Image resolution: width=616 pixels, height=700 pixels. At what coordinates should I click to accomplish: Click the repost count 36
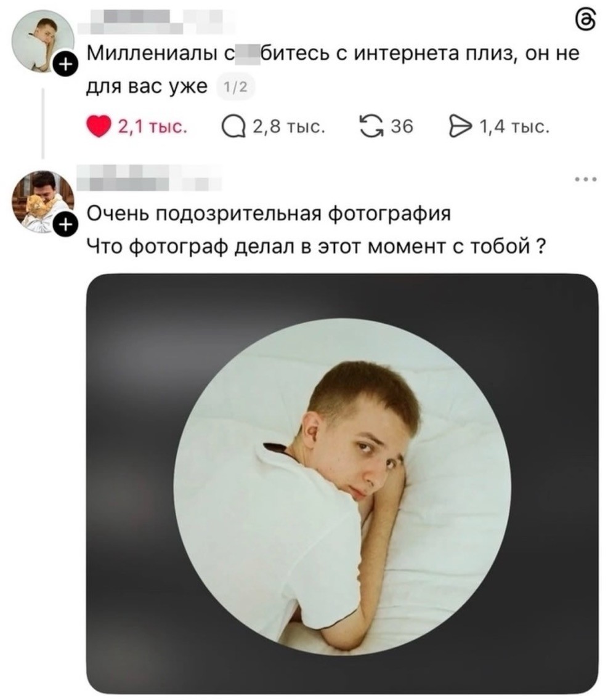(x=402, y=127)
